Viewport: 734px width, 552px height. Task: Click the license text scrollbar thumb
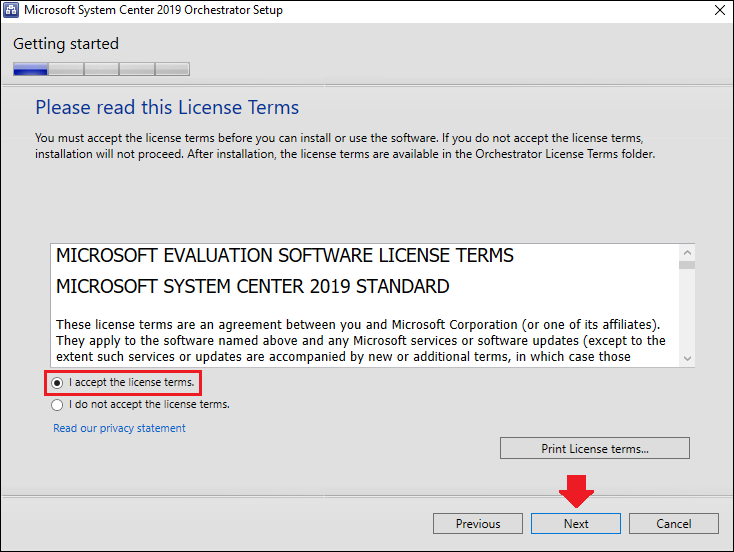[x=687, y=265]
